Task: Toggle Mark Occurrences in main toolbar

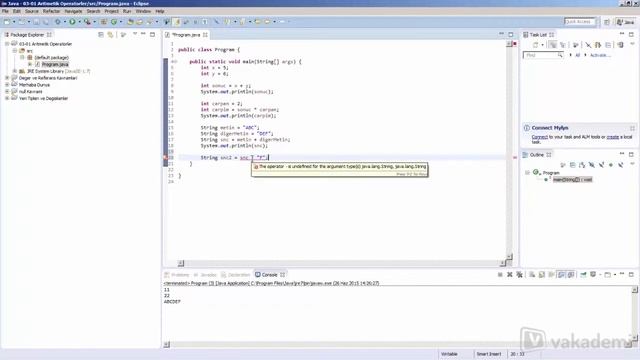Action: click(177, 22)
